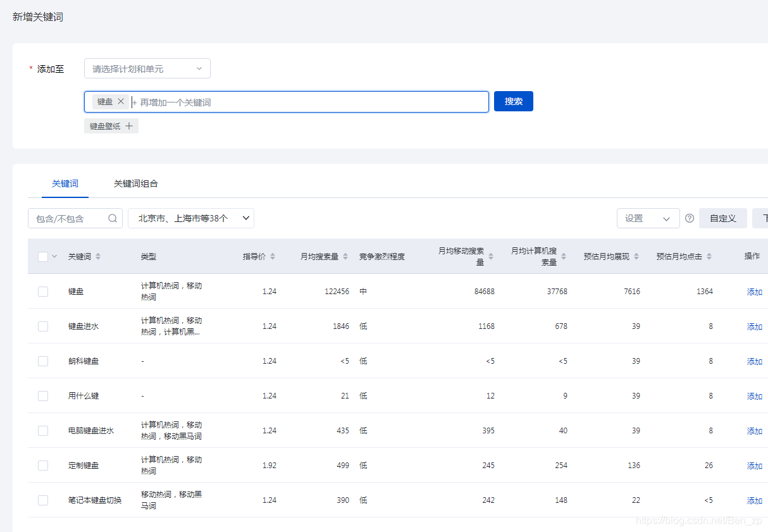
Task: Click the 自定义 button
Action: 723,218
